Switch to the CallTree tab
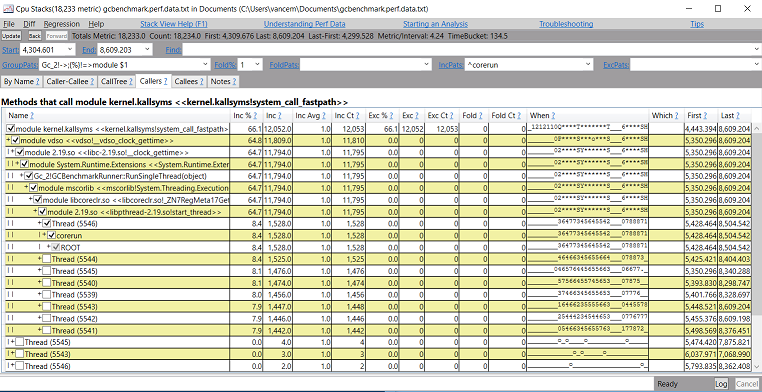This screenshot has height=392, width=762. point(117,82)
